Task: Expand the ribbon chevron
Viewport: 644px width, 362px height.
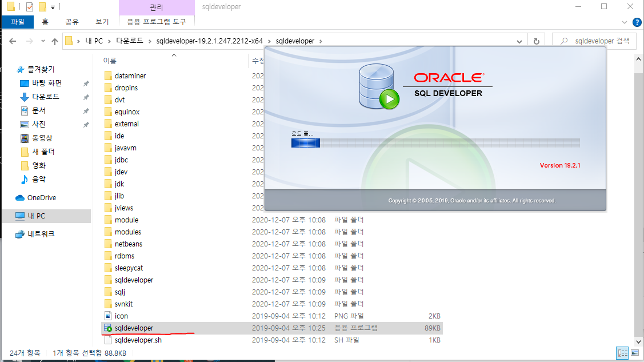Action: pyautogui.click(x=624, y=22)
